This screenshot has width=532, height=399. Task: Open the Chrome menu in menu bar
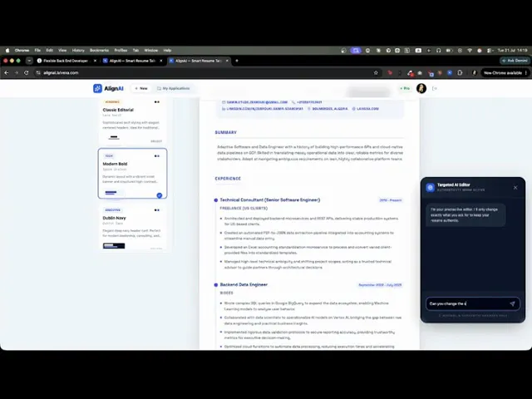[22, 50]
